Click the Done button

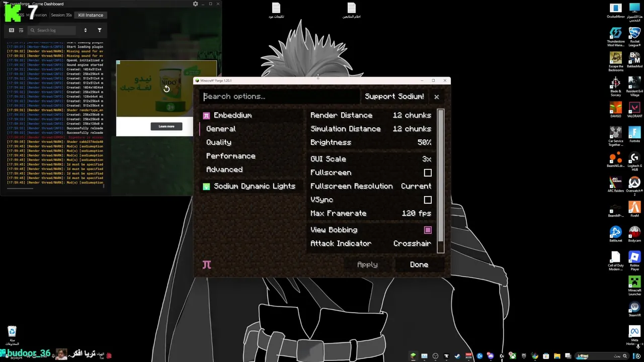pyautogui.click(x=419, y=264)
